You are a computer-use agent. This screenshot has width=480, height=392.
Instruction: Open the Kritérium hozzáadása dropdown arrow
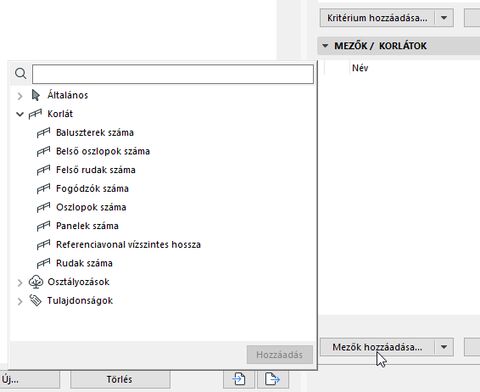click(444, 18)
